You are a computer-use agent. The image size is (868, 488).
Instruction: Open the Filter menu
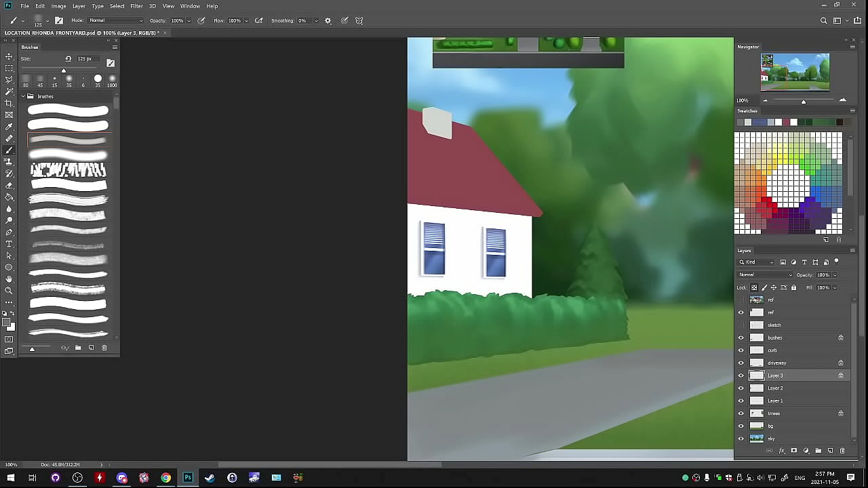point(136,6)
